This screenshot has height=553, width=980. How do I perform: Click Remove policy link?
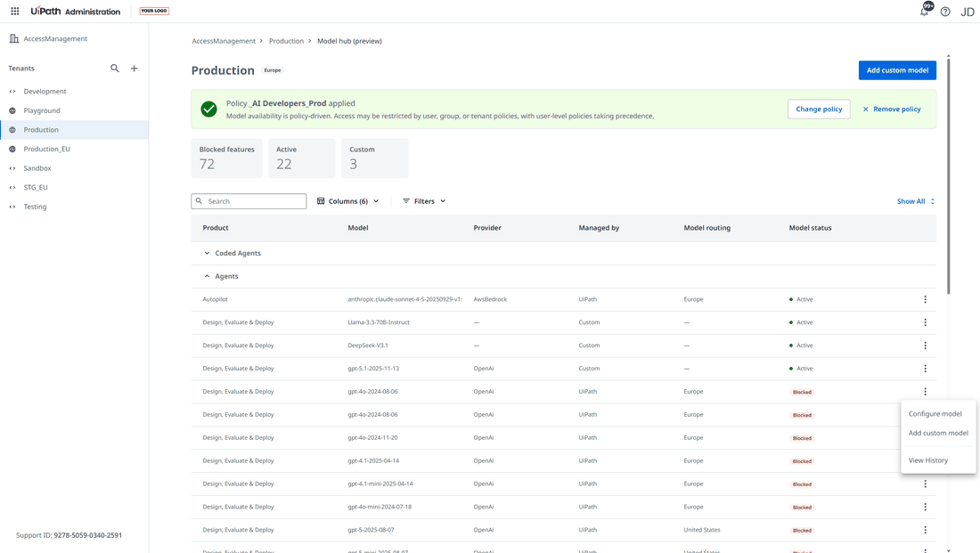[891, 109]
